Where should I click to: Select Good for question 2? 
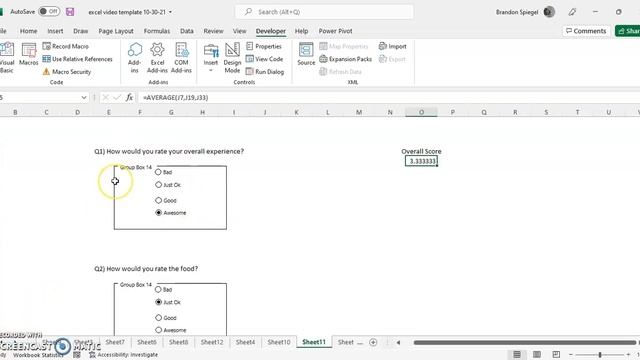click(x=158, y=318)
